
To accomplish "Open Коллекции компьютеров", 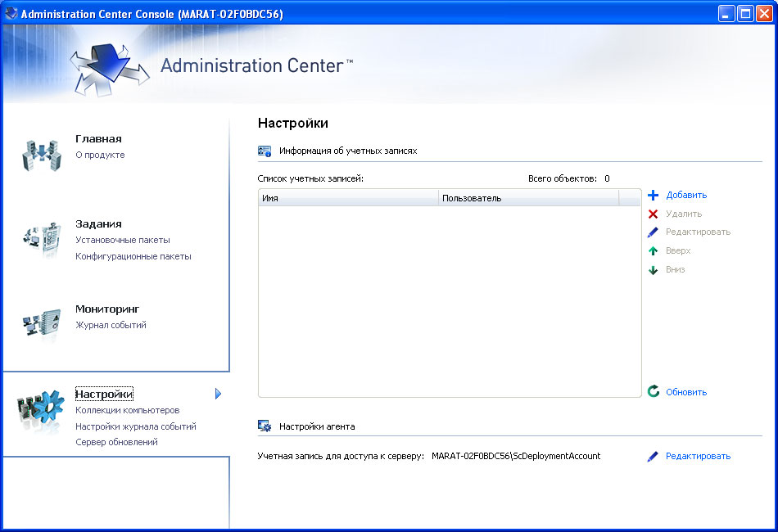I will [128, 411].
